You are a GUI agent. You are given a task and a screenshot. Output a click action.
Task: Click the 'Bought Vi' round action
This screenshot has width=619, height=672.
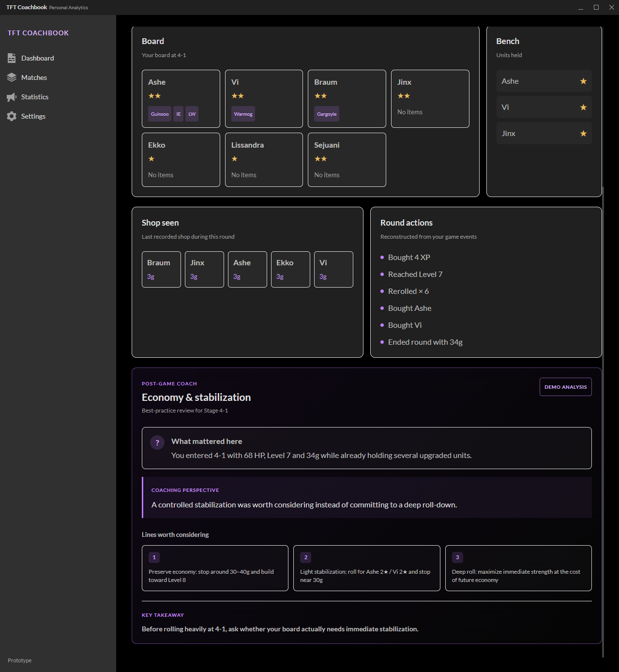click(405, 325)
